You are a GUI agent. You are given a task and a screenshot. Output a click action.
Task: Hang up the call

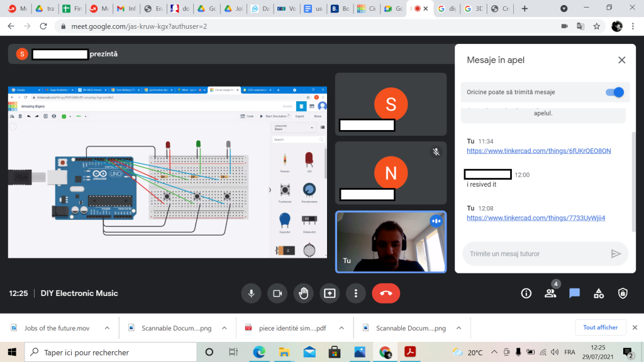pos(386,293)
